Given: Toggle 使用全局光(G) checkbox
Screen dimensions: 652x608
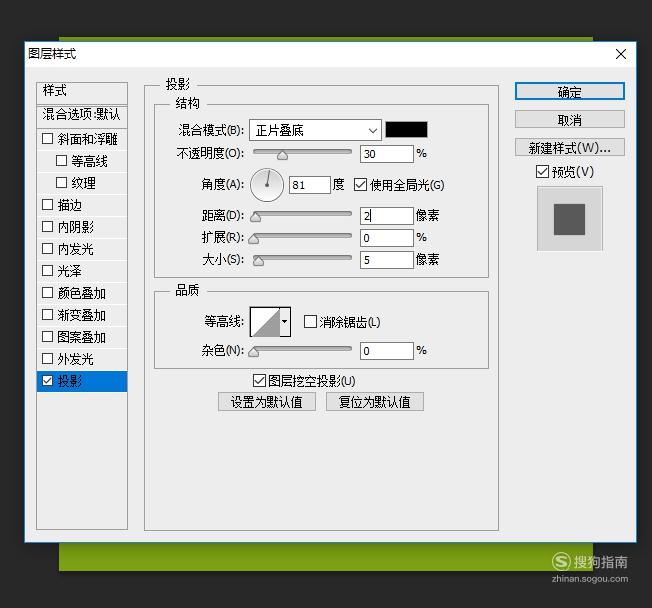Looking at the screenshot, I should pos(360,184).
